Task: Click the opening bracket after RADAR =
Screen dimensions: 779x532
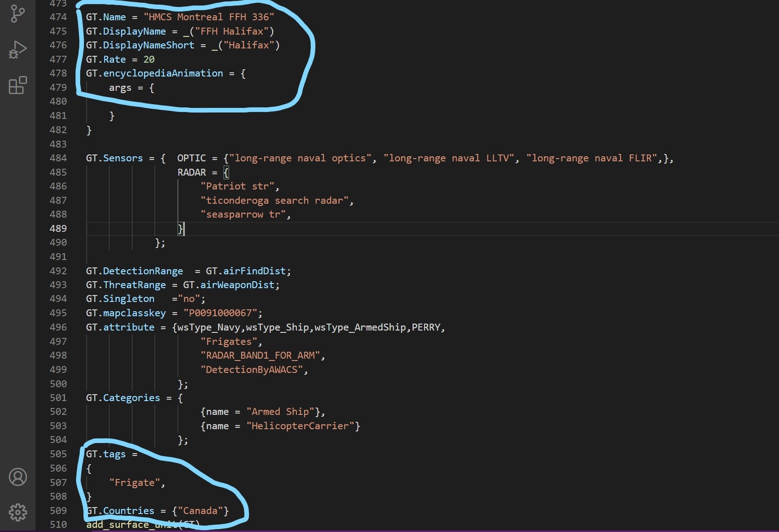Action: 226,172
